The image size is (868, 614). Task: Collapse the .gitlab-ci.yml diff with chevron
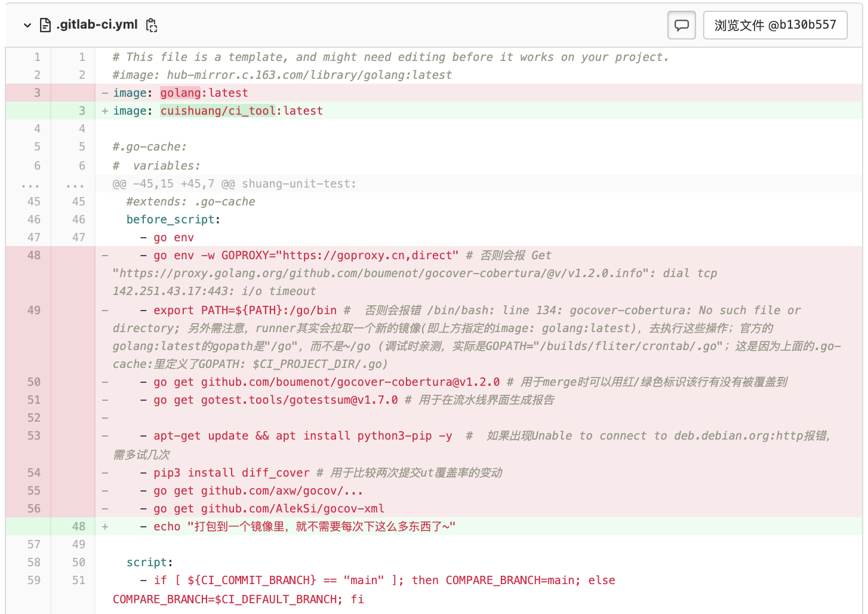27,25
